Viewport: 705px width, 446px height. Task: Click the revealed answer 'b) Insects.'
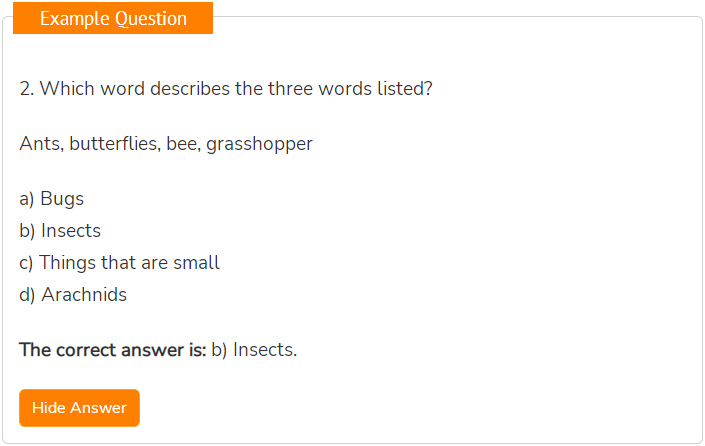coord(254,350)
